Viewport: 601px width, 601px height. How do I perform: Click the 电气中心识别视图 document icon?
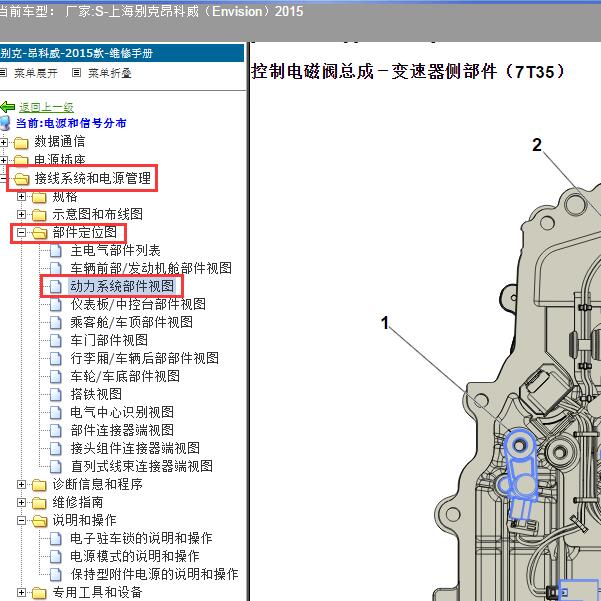tap(56, 412)
